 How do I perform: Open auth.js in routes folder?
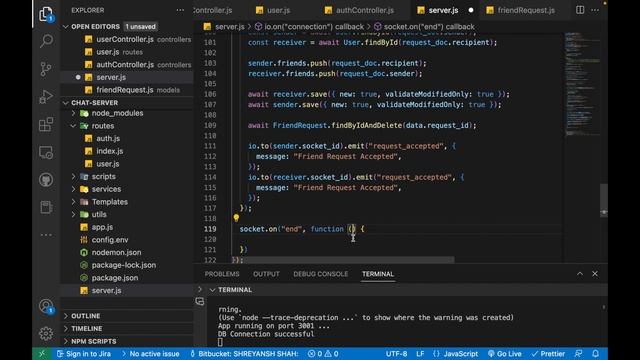[107, 138]
